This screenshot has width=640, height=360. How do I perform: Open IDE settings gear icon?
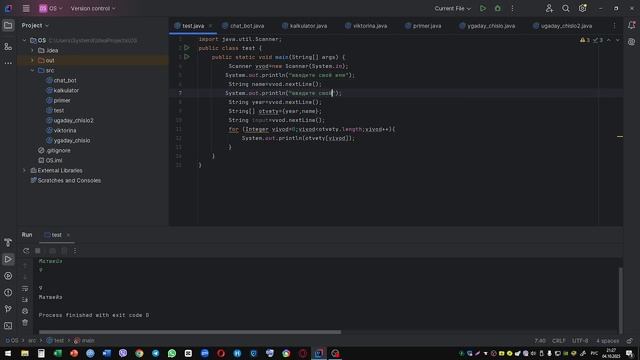point(582,9)
